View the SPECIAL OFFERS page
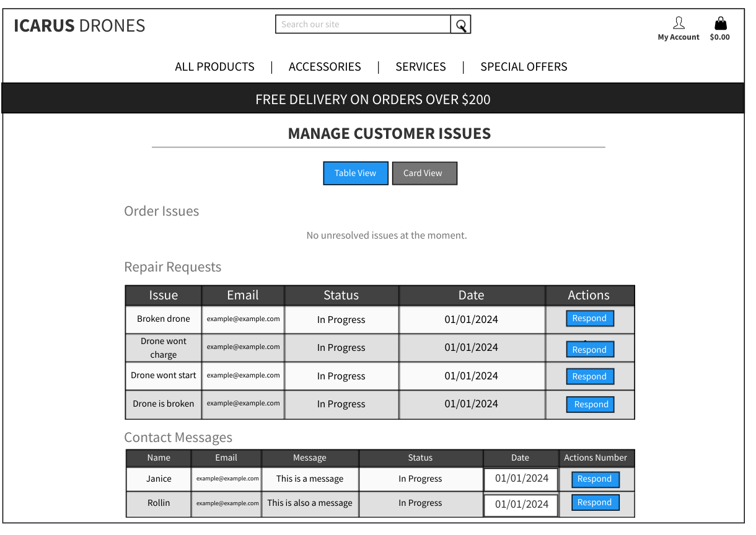The width and height of the screenshot is (756, 535). [x=524, y=66]
